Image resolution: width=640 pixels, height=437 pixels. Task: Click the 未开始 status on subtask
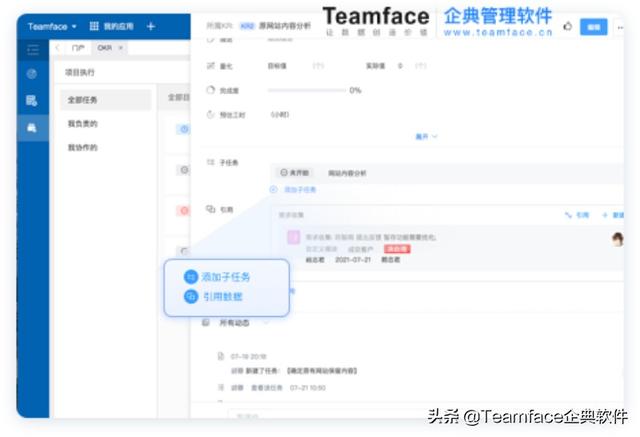point(298,173)
